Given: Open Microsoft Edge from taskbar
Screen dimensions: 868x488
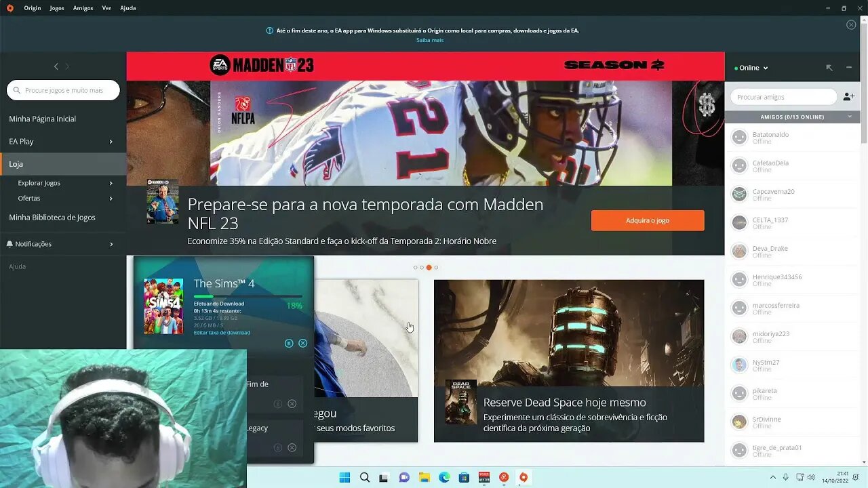Looking at the screenshot, I should pyautogui.click(x=444, y=477).
